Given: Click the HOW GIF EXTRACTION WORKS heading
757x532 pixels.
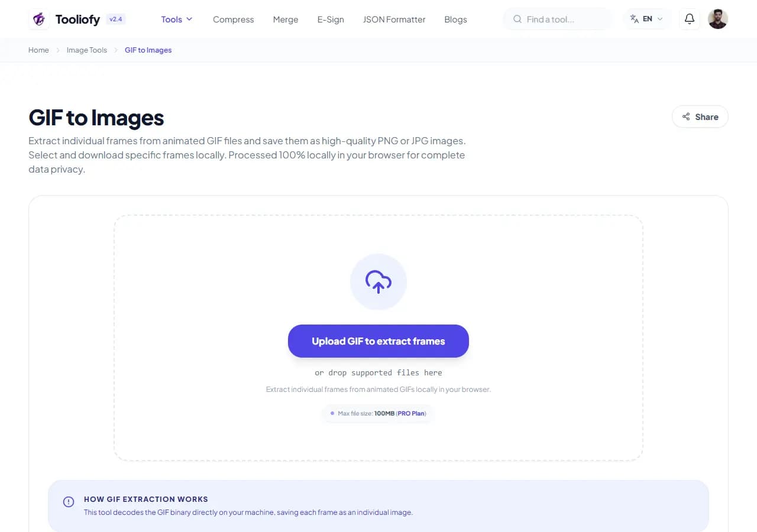Looking at the screenshot, I should pyautogui.click(x=146, y=499).
